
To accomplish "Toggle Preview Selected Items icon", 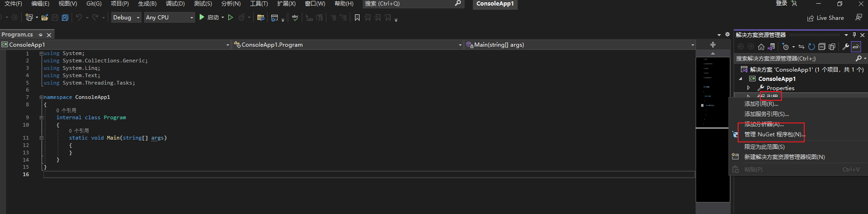I will click(856, 47).
